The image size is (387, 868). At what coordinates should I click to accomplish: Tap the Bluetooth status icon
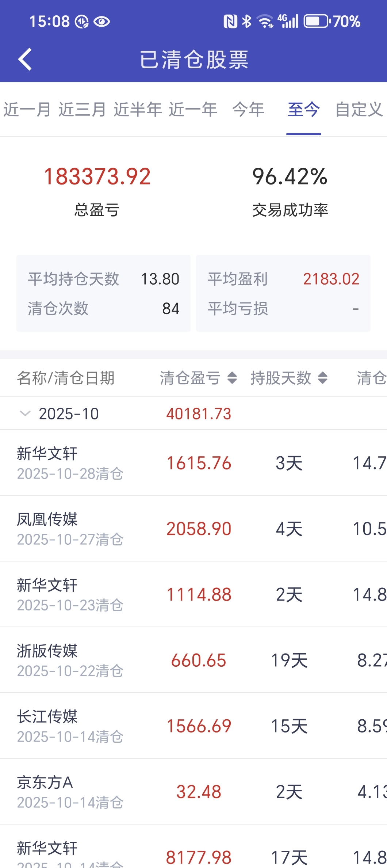[x=247, y=22]
